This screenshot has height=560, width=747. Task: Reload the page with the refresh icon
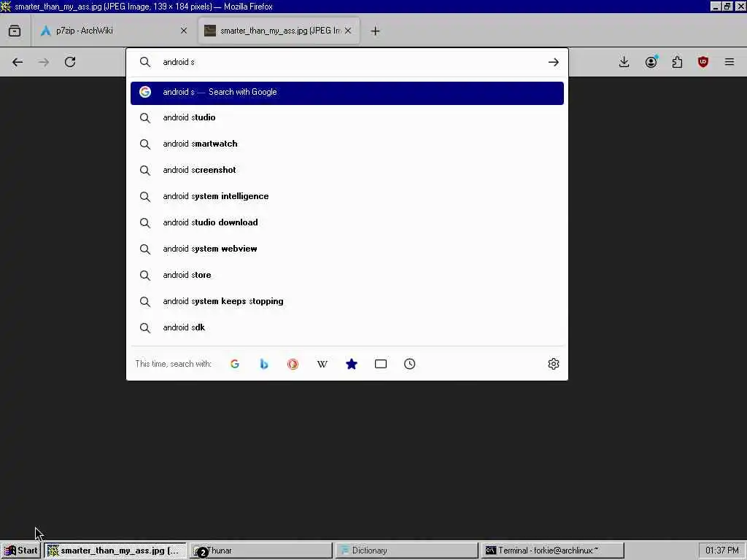click(70, 62)
